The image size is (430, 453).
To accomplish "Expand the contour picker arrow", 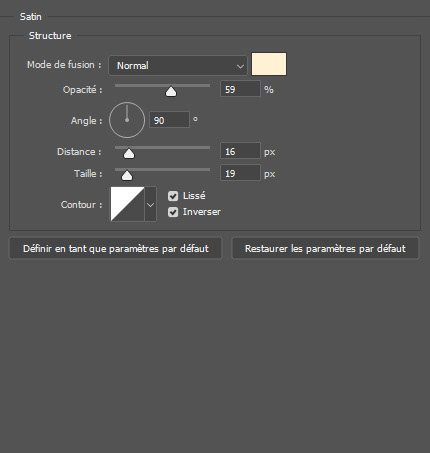I will click(x=150, y=204).
